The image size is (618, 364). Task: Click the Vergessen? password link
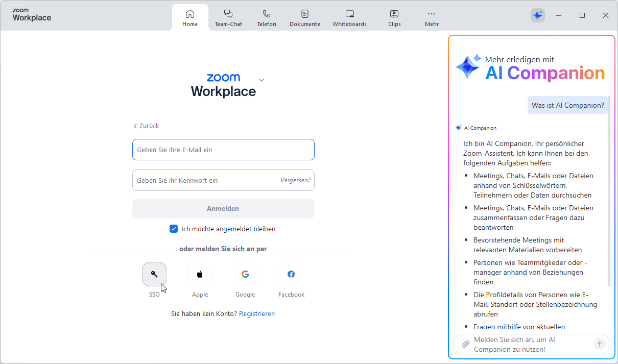click(295, 180)
